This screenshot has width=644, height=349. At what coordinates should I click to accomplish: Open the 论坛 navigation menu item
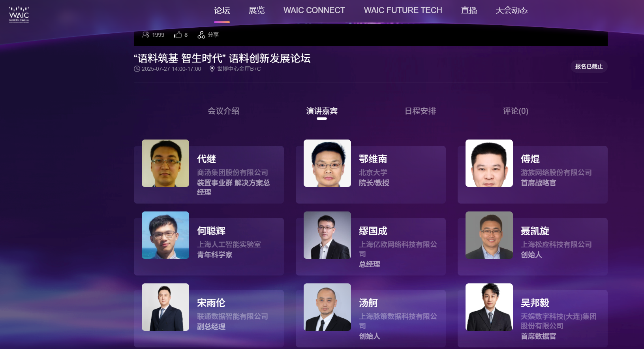(x=222, y=10)
